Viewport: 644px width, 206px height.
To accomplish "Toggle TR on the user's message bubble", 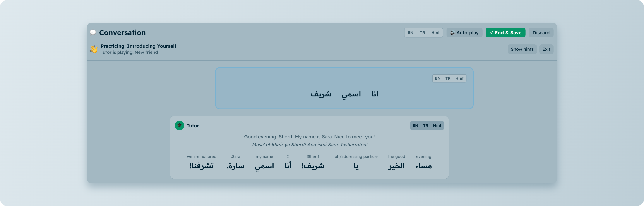I will click(448, 78).
